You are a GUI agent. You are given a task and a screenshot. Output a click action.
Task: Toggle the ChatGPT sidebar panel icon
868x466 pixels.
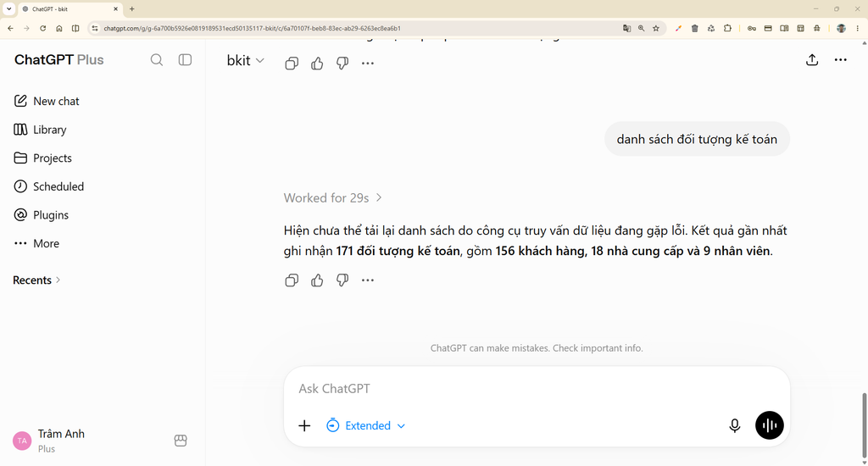pos(185,60)
